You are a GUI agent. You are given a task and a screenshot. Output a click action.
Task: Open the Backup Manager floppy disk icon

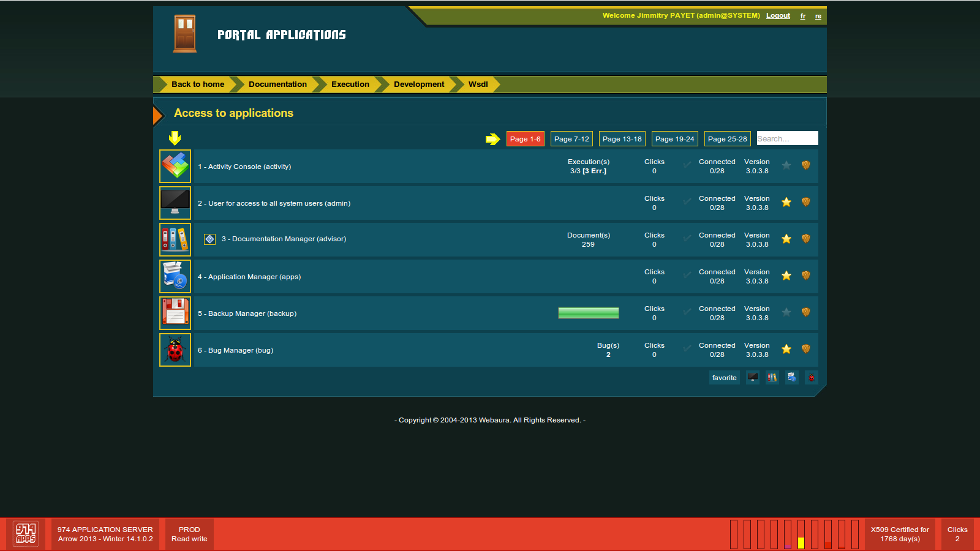pyautogui.click(x=175, y=313)
